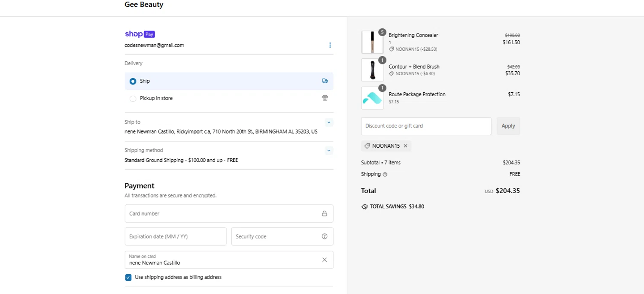Remove the NOONAN15 discount code
The image size is (644, 294).
point(405,146)
